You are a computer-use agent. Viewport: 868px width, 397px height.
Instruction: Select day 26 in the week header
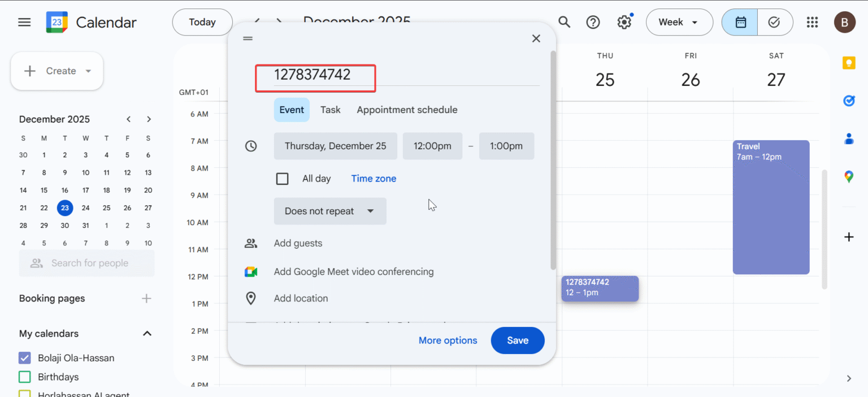[x=691, y=80]
